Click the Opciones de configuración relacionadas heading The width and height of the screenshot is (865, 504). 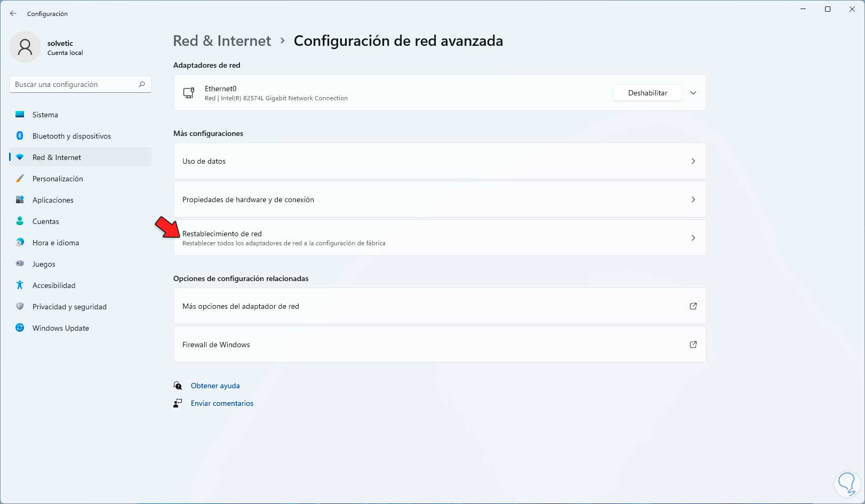coord(241,278)
